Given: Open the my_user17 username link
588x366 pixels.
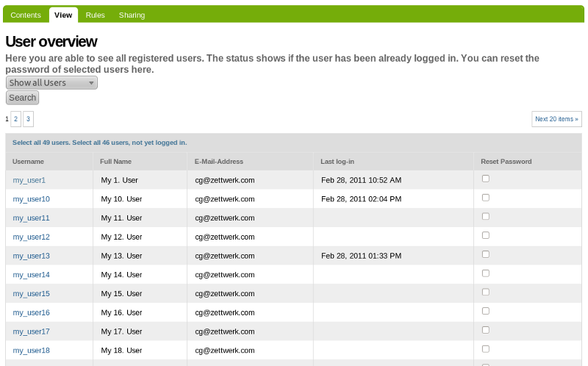Looking at the screenshot, I should (x=31, y=331).
